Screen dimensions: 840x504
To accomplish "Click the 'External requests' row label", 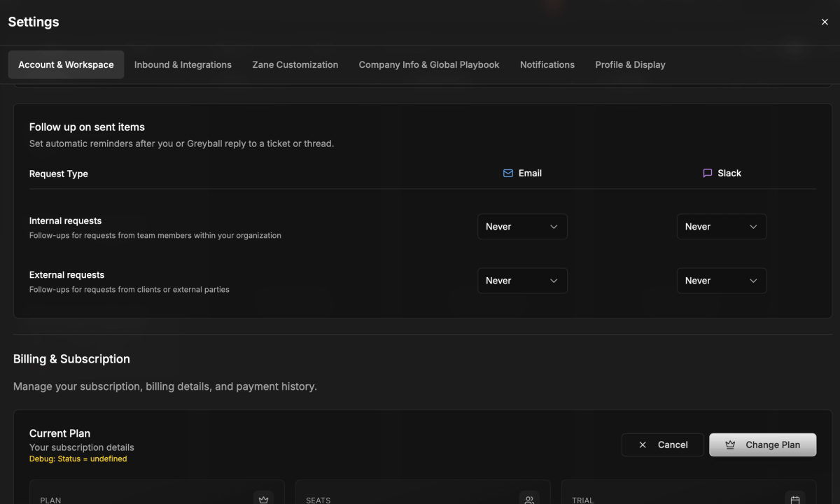I will (x=66, y=274).
